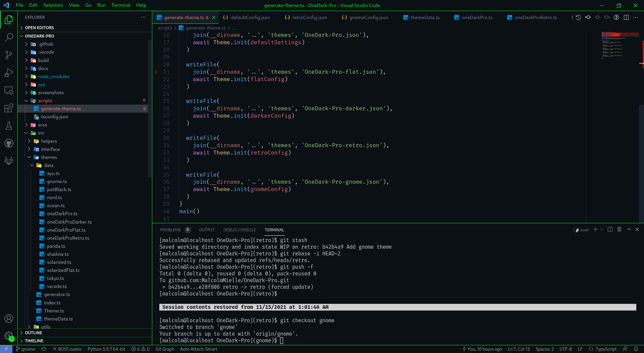Viewport: 644px width, 353px height.
Task: Open the Split Editor icon
Action: [x=626, y=17]
